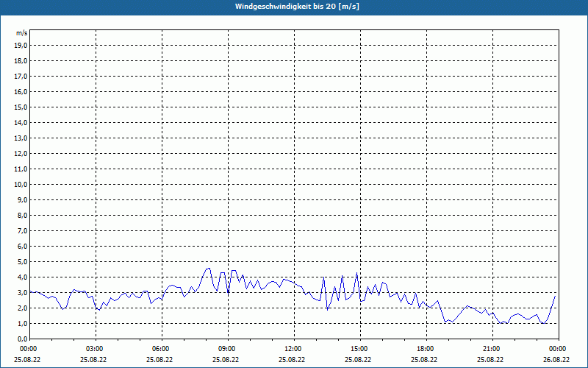The height and width of the screenshot is (368, 588).
Task: Click the chart title Windgeschwindigkeit bis 20 [m/s]
Action: point(297,7)
